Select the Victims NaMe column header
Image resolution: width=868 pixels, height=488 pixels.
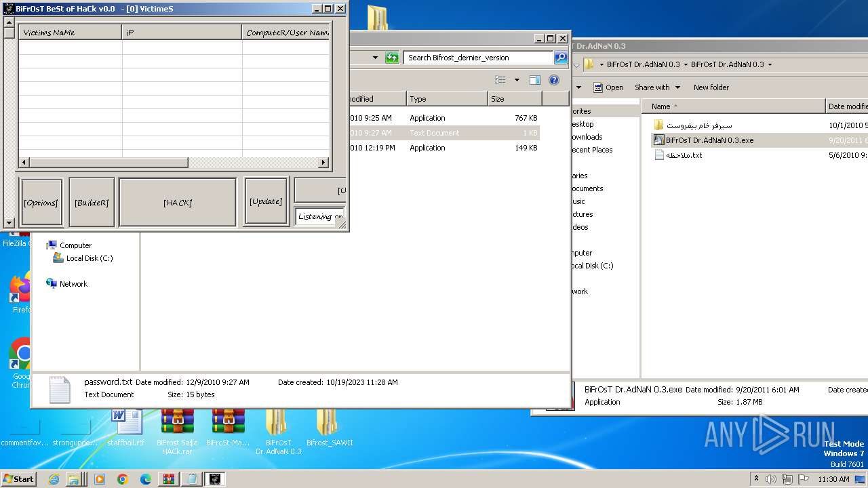coord(71,32)
